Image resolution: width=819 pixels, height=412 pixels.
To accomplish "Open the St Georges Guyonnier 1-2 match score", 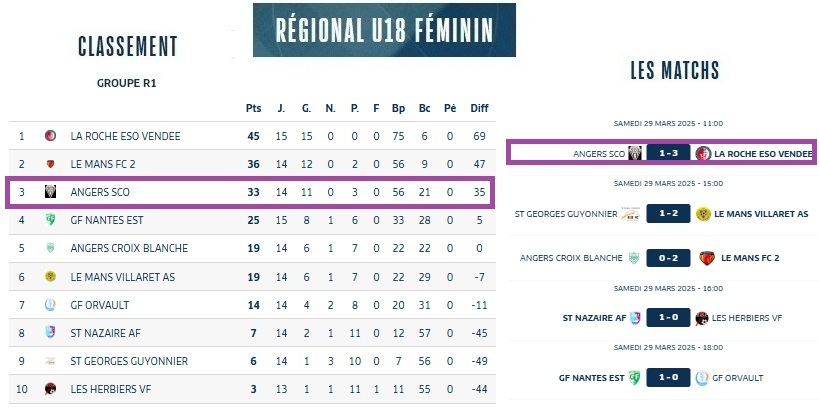I will coord(668,213).
